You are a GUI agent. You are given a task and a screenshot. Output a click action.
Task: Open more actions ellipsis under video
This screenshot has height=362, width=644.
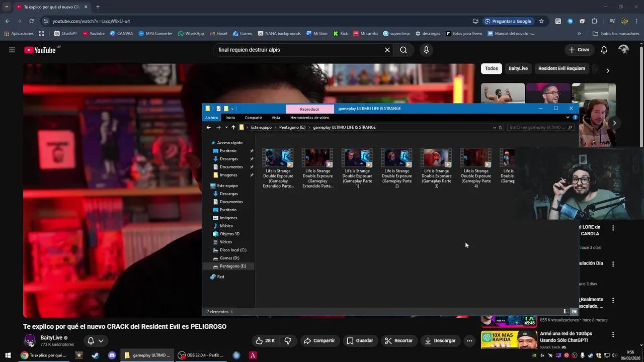coord(469,340)
